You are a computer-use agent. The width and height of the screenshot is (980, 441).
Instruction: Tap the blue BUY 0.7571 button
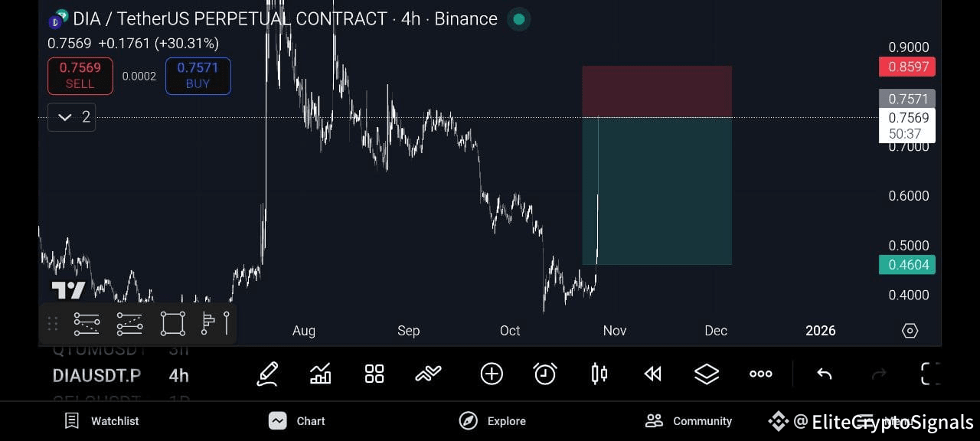[198, 76]
